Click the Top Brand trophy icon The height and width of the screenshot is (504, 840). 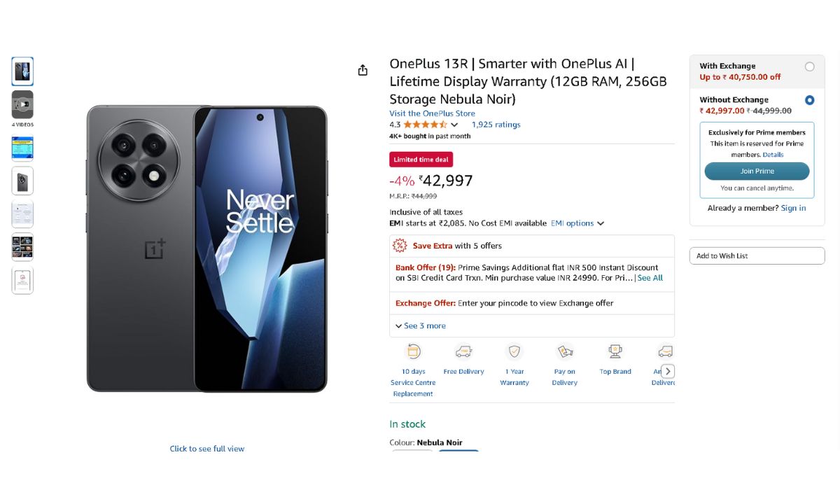click(615, 351)
